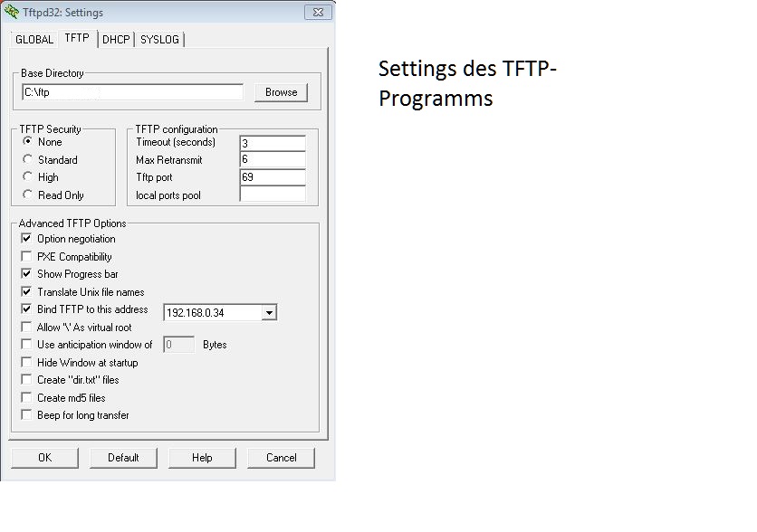The width and height of the screenshot is (757, 532).
Task: Click Browse to choose base directory
Action: click(281, 92)
